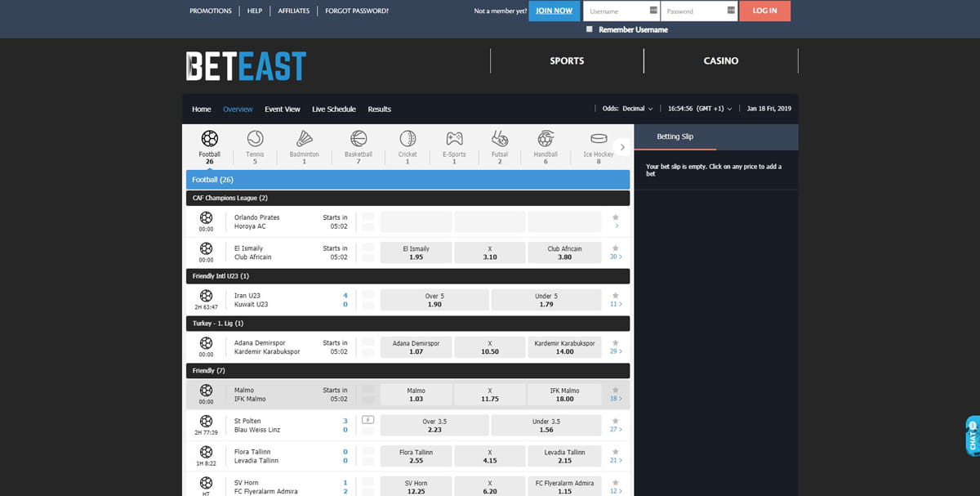Viewport: 980px width, 496px height.
Task: Select the Badminton sport icon
Action: [304, 138]
